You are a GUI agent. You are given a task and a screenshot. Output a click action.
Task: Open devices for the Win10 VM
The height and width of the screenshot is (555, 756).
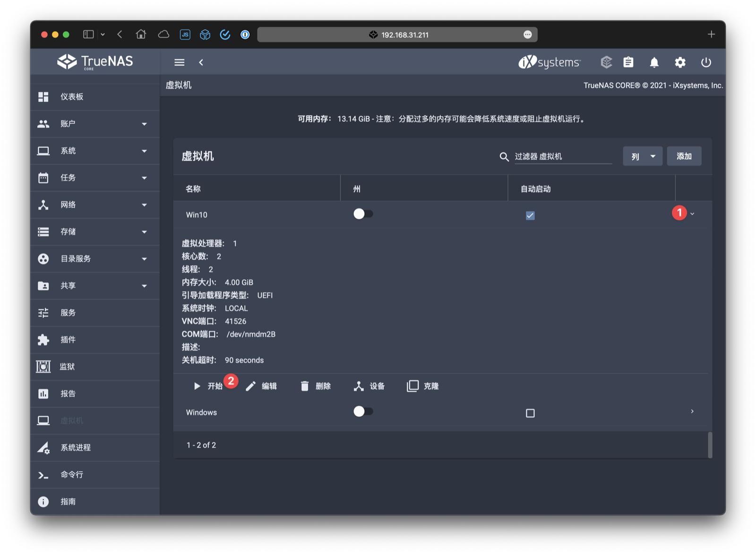coord(370,386)
